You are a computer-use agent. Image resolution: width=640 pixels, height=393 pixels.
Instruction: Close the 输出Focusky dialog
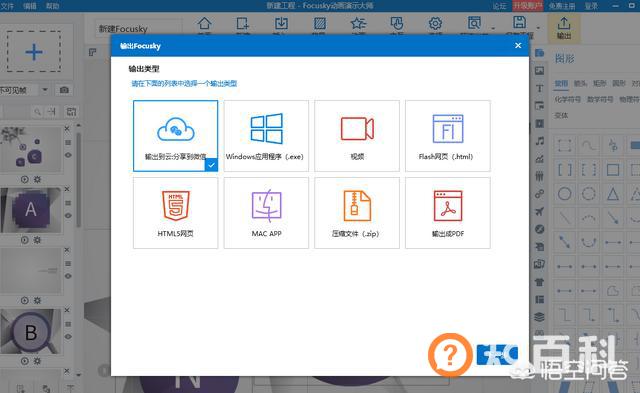[x=518, y=45]
